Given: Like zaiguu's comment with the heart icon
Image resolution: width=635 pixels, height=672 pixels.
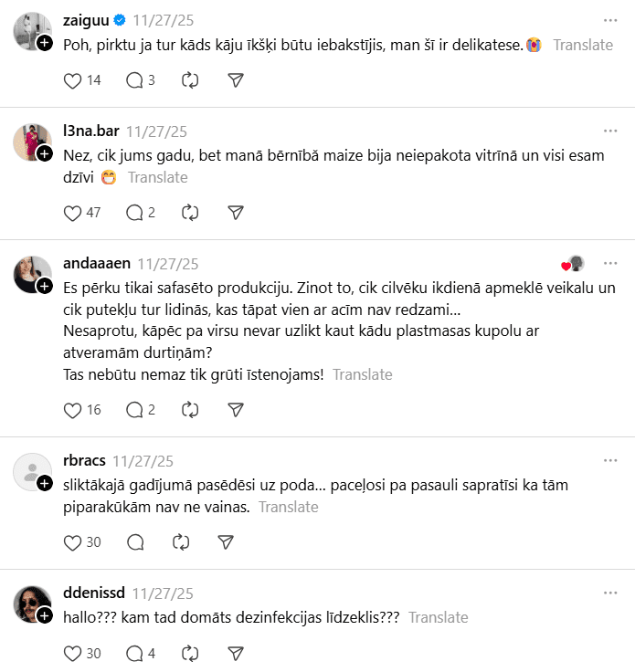Looking at the screenshot, I should 73,80.
